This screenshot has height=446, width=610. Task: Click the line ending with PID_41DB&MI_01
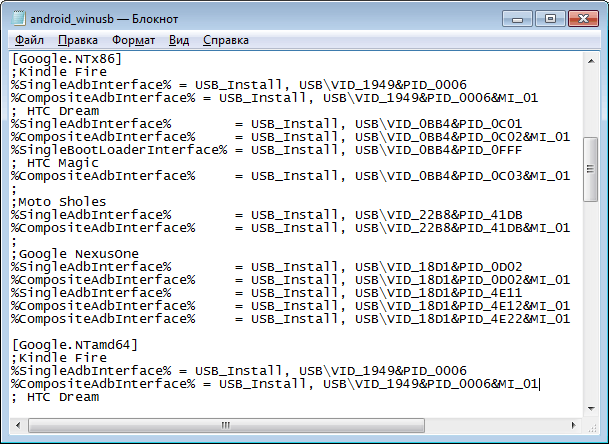291,228
